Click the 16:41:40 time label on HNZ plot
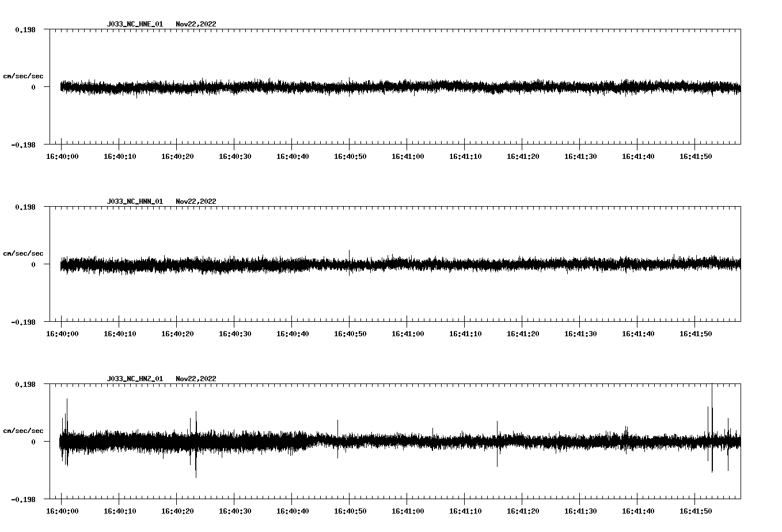Viewport: 782px width, 532px height. (x=638, y=511)
